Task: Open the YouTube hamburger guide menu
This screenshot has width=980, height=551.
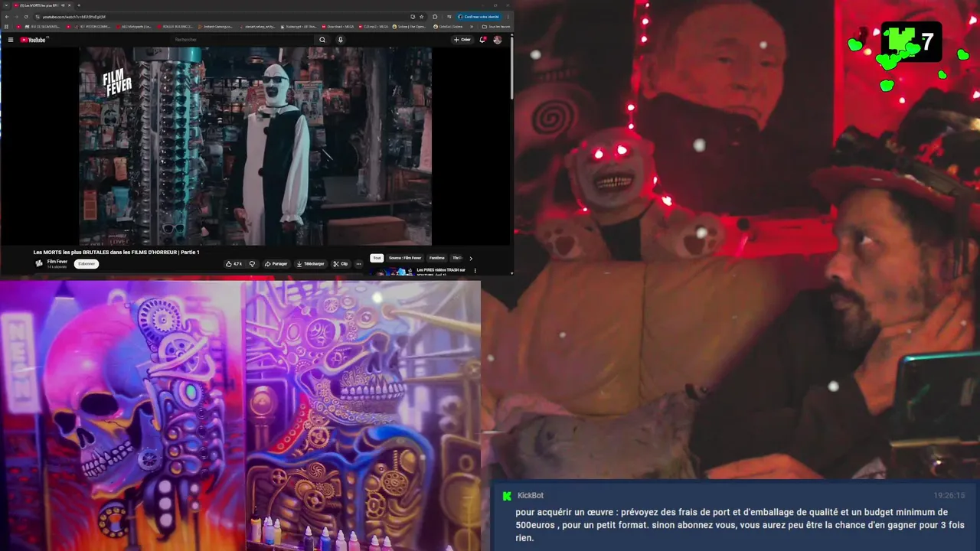Action: (11, 40)
